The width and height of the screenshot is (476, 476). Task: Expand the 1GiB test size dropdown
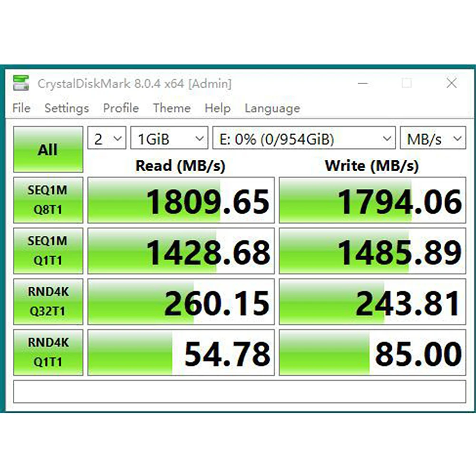pos(169,138)
